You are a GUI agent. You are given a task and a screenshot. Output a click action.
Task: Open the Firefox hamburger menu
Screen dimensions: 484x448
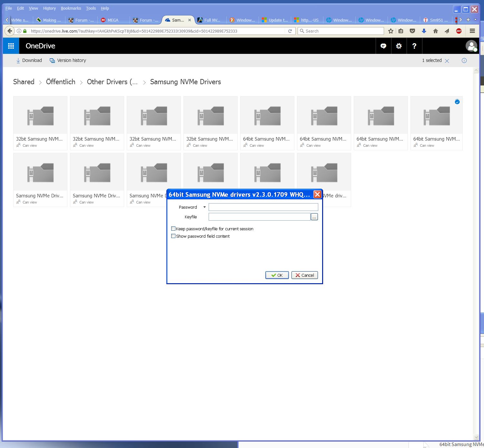coord(472,31)
